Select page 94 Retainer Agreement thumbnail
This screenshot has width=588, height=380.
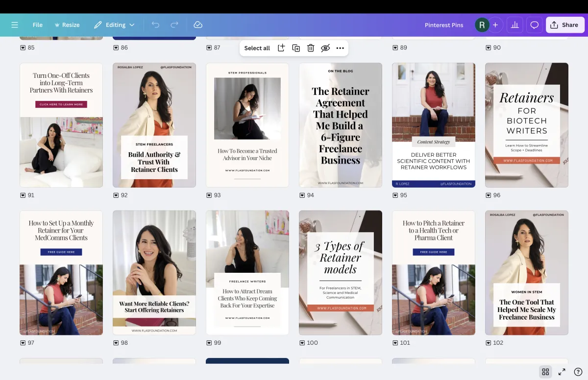(x=341, y=125)
